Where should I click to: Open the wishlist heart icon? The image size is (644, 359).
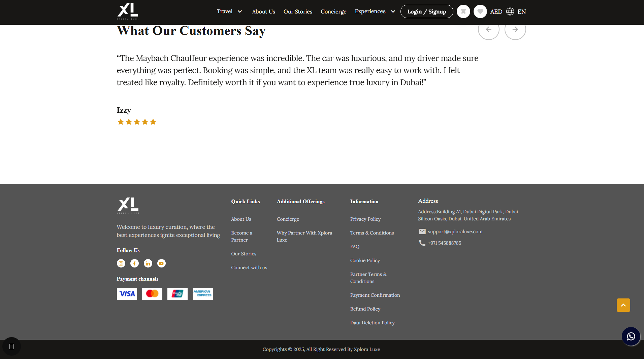click(x=480, y=11)
